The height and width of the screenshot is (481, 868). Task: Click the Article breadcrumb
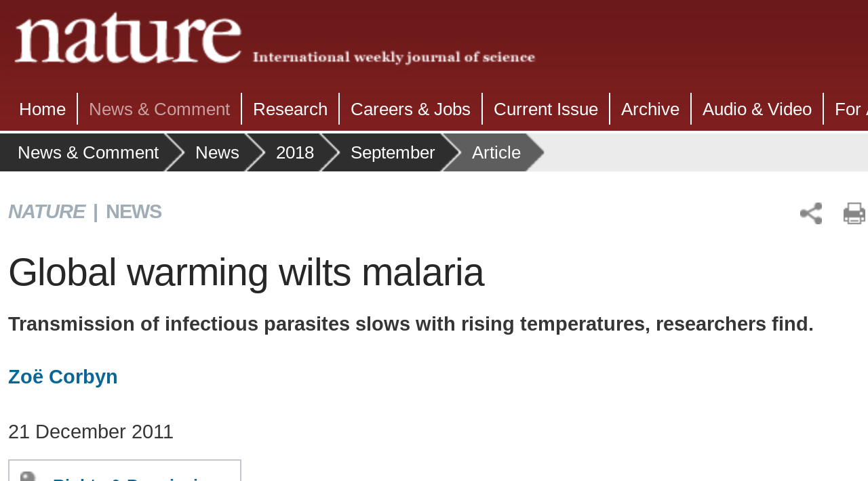click(496, 152)
